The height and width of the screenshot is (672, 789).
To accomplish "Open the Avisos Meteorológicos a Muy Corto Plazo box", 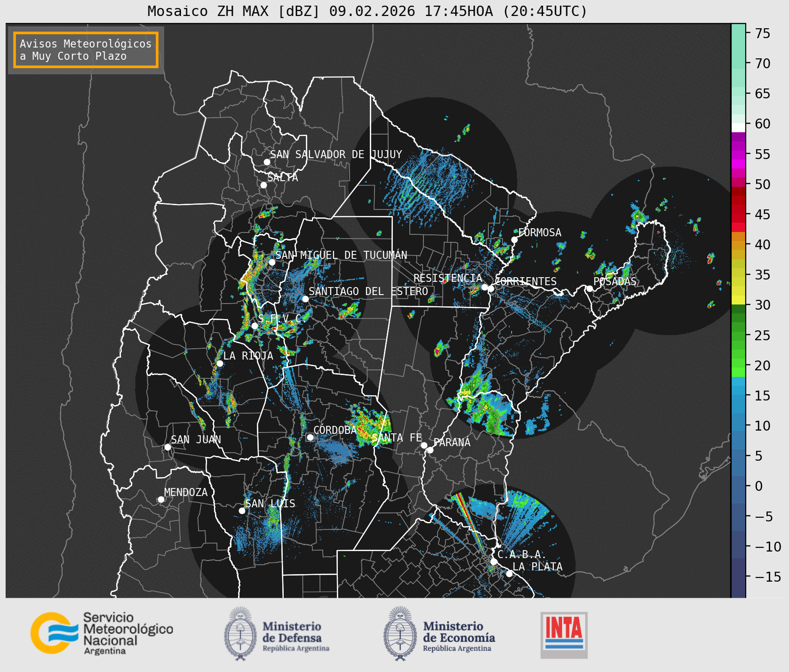I will 86,50.
